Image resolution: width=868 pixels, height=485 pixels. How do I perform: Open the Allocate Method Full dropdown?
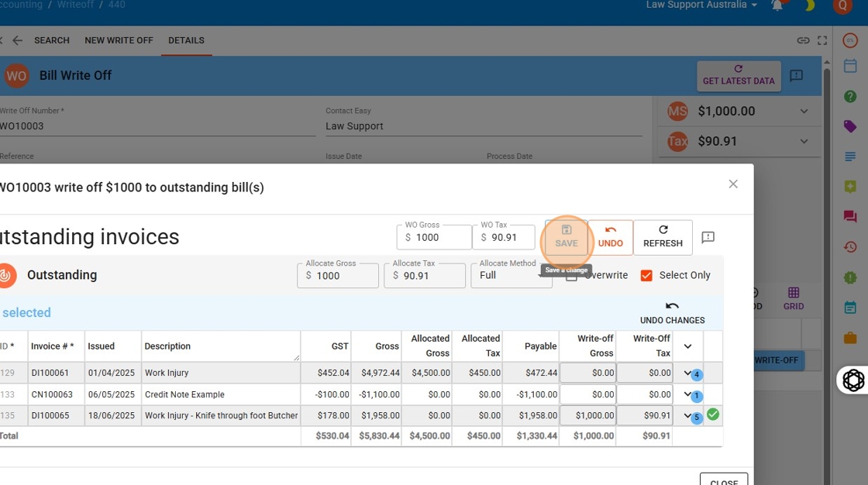pyautogui.click(x=511, y=275)
